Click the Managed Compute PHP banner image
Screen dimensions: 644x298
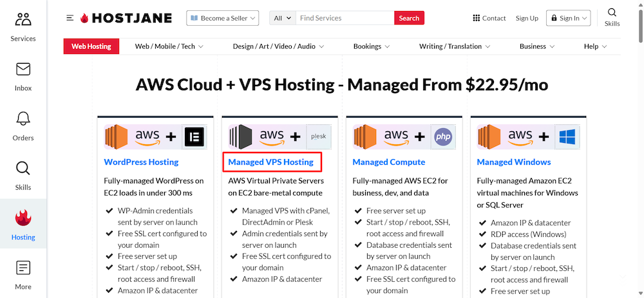(x=404, y=136)
